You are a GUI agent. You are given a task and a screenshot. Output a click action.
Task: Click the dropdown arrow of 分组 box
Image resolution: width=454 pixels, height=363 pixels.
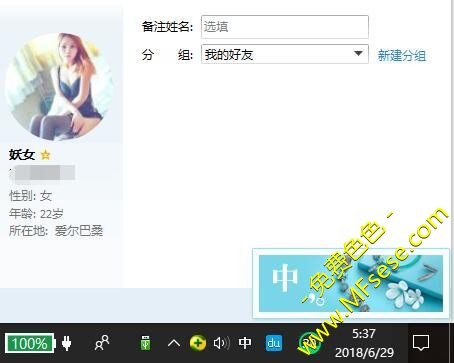358,54
